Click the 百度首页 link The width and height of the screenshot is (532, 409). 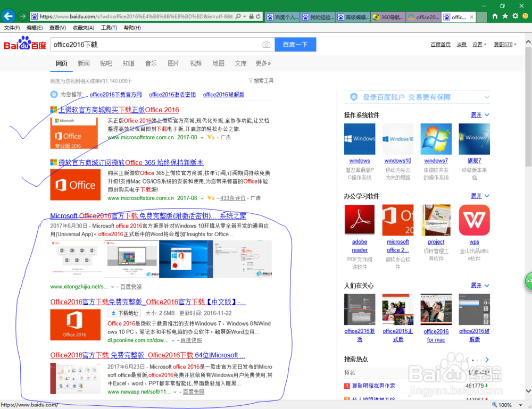pyautogui.click(x=440, y=45)
